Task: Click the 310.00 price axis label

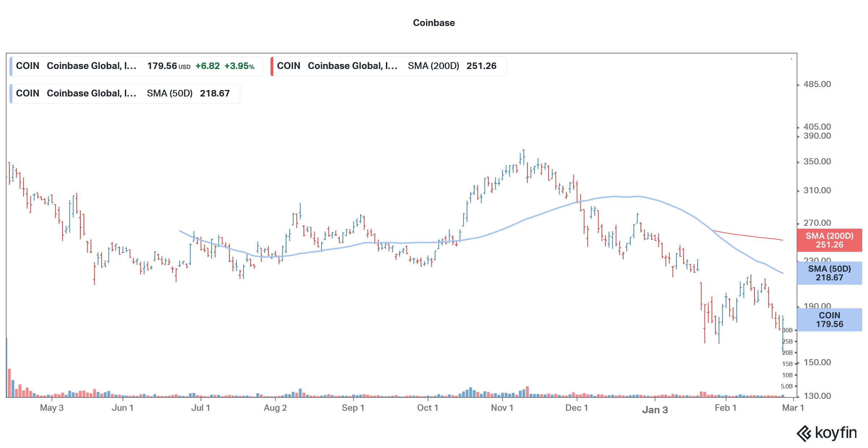Action: click(x=817, y=191)
